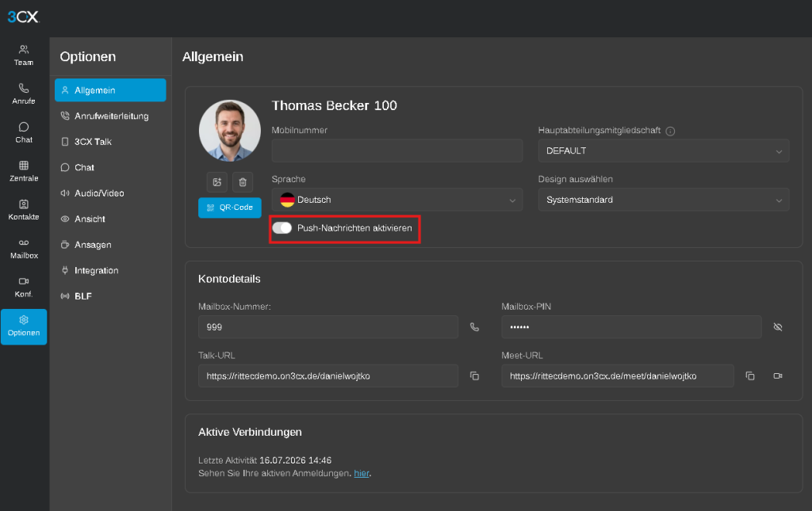Reveal Mailbox-PIN with eye icon
Image resolution: width=812 pixels, height=511 pixels.
tap(778, 327)
